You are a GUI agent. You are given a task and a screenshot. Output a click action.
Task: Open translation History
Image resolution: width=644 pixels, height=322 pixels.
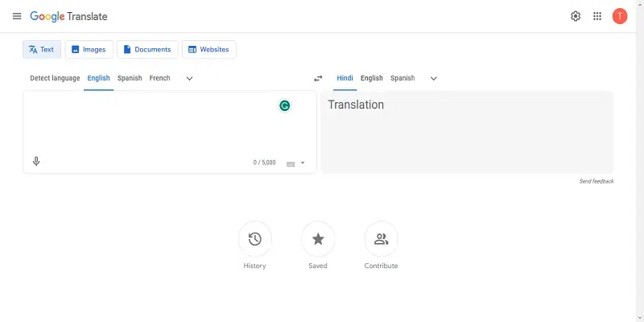[254, 239]
